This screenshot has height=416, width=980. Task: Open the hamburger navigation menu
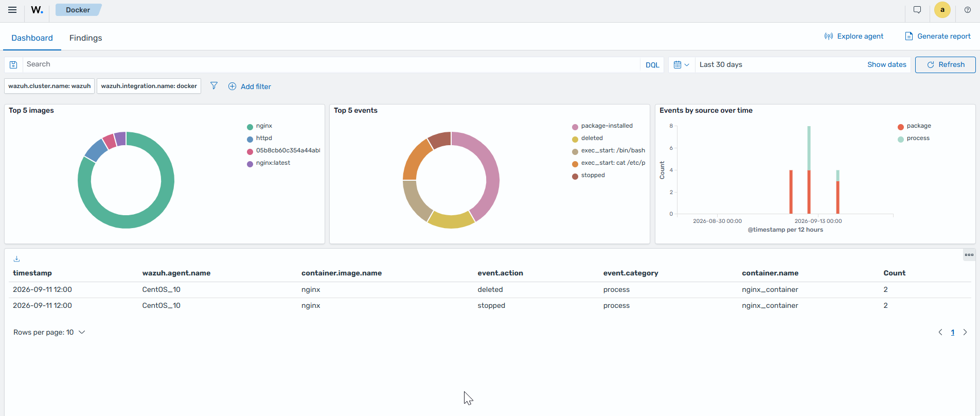[12, 10]
